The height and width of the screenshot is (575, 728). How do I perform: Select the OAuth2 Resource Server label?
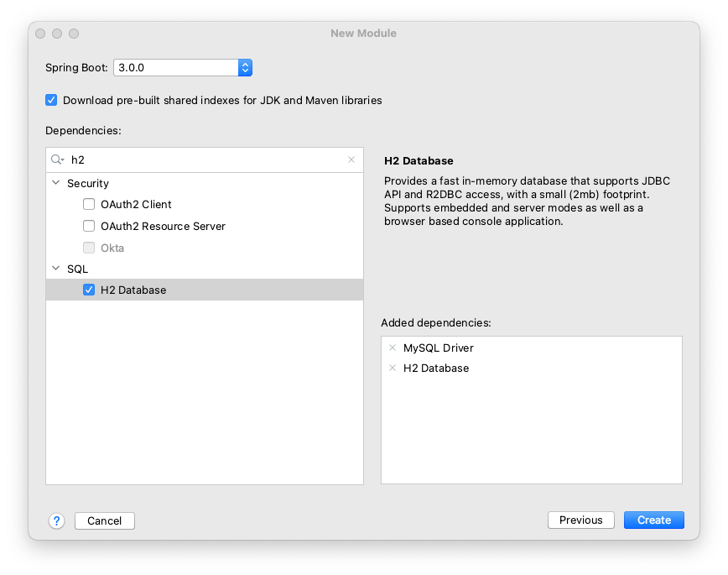click(163, 227)
